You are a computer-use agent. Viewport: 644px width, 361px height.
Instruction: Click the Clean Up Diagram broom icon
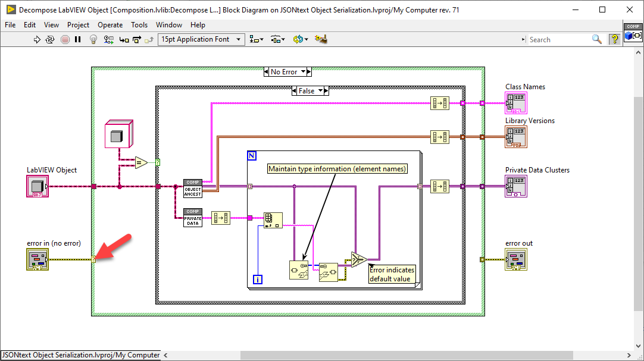point(321,39)
